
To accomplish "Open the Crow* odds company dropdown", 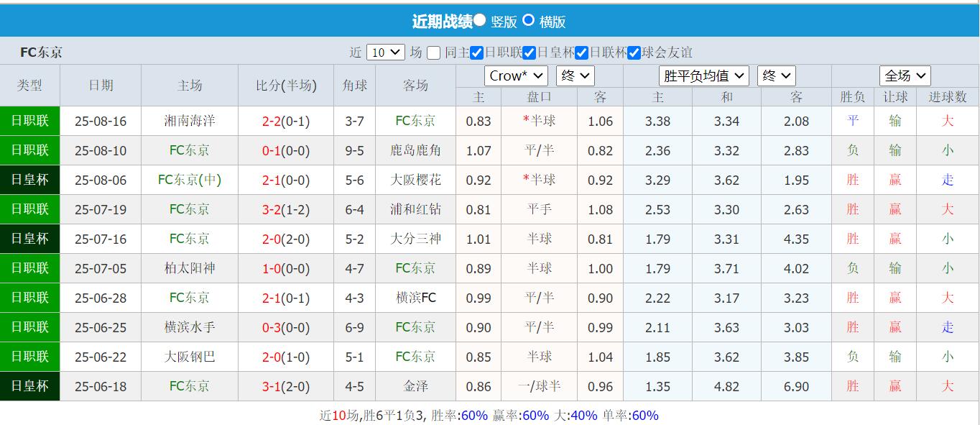I will point(516,76).
